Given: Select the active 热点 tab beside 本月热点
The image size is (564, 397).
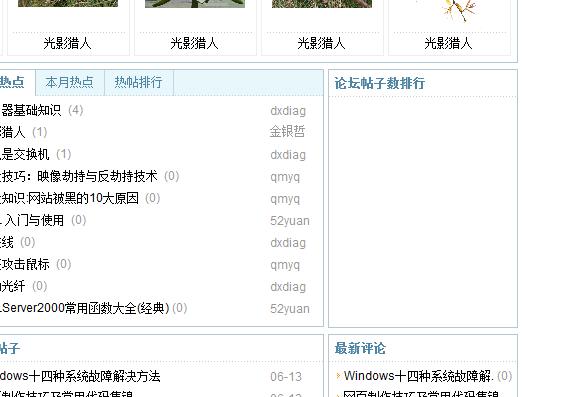Looking at the screenshot, I should 12,83.
